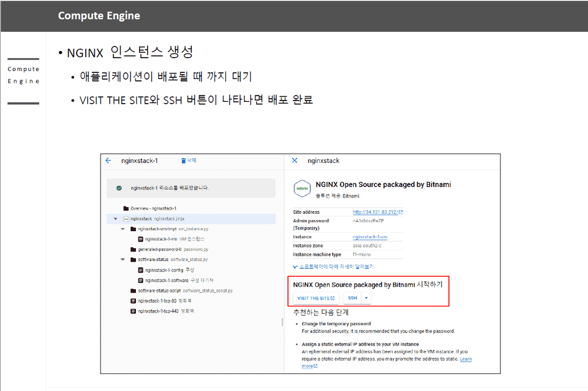Click the firewall icon of nginxstack-1-tcp-80
588x391 pixels.
point(133,301)
